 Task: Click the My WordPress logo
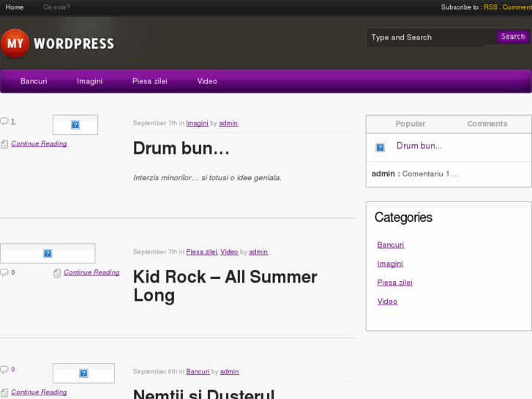(x=58, y=44)
